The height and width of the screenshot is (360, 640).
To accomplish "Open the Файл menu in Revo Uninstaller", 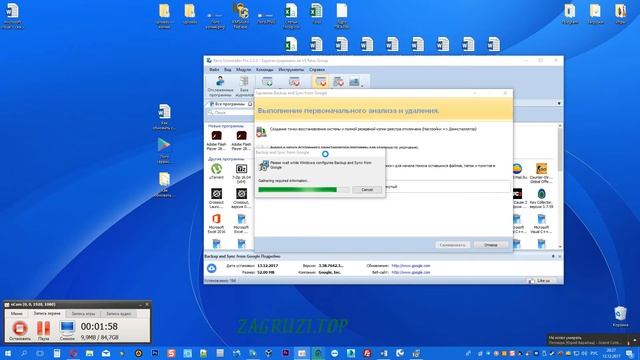I will tap(214, 70).
